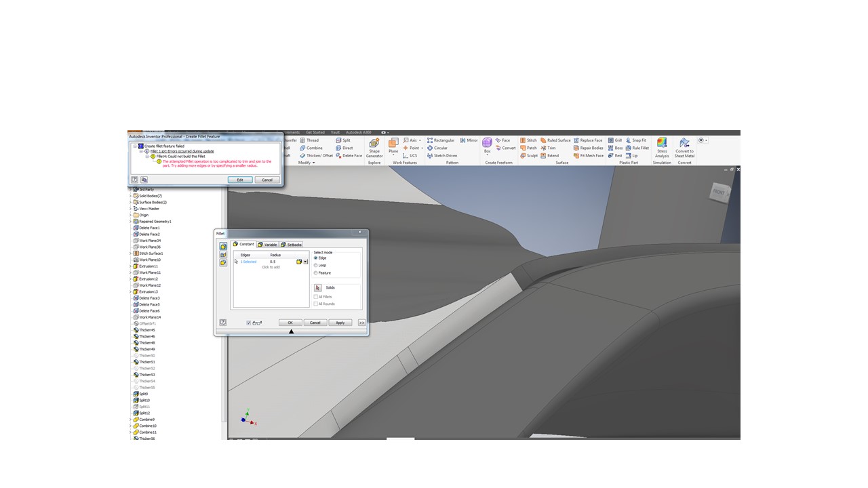Expand the Solid Bodies(7) node
The height and width of the screenshot is (488, 868).
coord(130,196)
